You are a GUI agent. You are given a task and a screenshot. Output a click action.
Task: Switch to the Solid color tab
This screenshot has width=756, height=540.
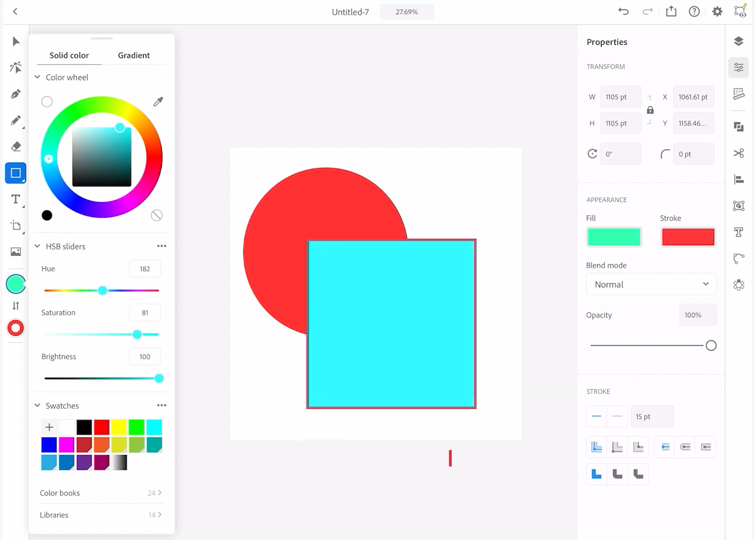[x=69, y=55]
